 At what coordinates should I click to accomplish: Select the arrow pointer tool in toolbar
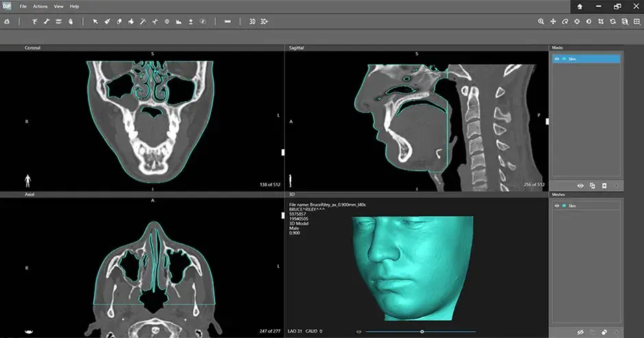95,21
